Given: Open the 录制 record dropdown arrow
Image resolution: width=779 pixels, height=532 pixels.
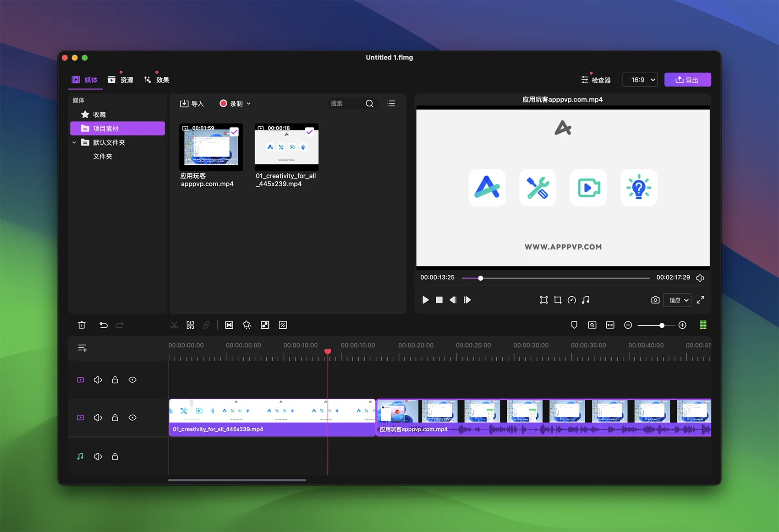Looking at the screenshot, I should (249, 104).
